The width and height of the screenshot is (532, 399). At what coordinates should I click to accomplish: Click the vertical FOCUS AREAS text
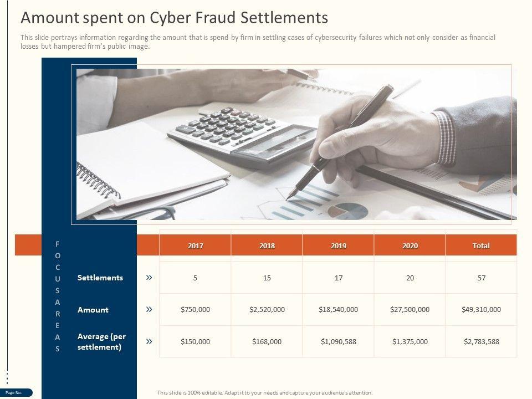click(58, 296)
